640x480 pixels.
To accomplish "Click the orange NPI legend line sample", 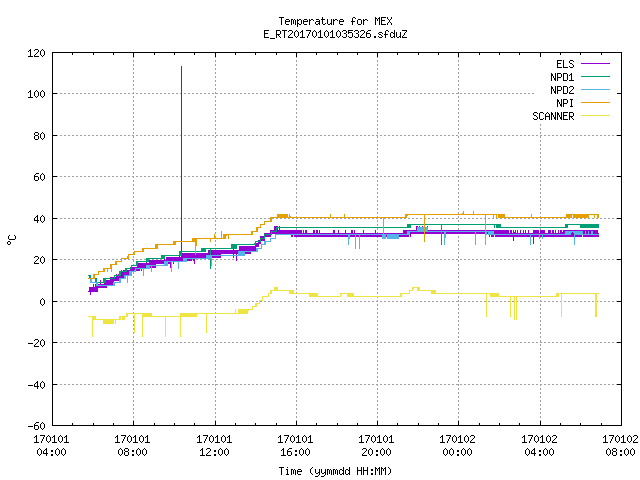I will (x=595, y=102).
